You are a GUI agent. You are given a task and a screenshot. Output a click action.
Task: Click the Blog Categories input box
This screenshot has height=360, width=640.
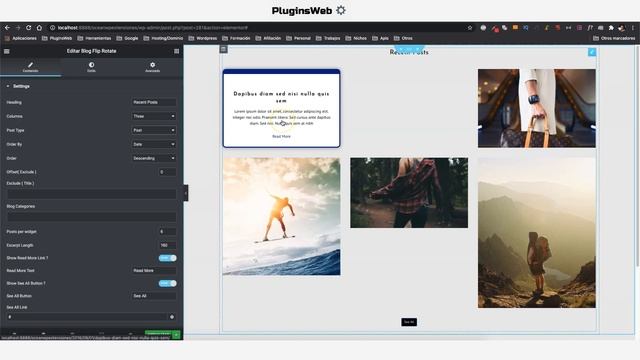[x=91, y=217]
